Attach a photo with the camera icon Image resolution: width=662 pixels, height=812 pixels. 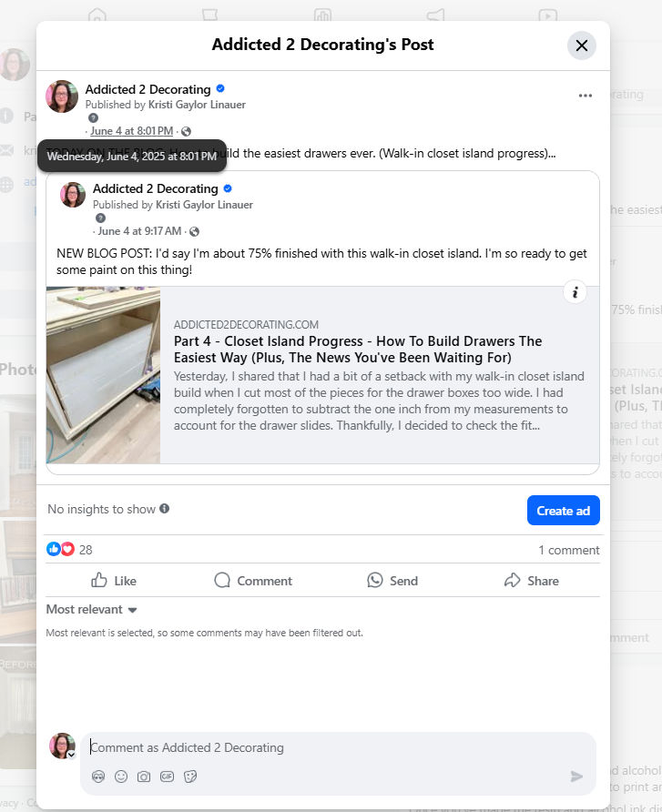pyautogui.click(x=144, y=776)
